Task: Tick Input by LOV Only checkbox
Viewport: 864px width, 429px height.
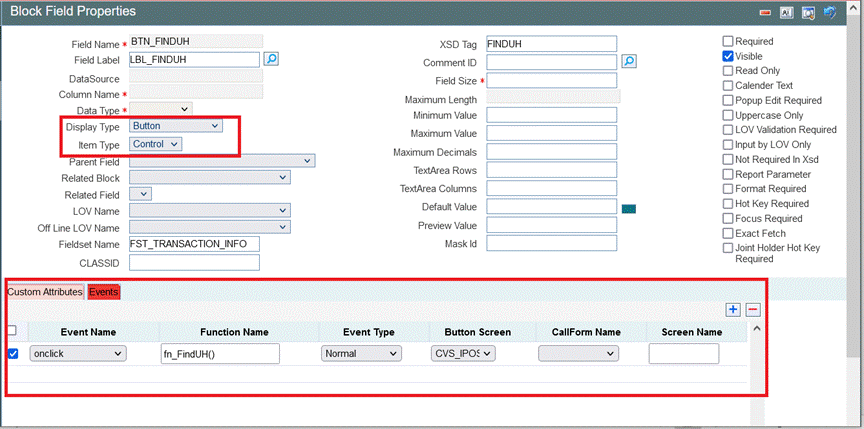Action: click(728, 144)
